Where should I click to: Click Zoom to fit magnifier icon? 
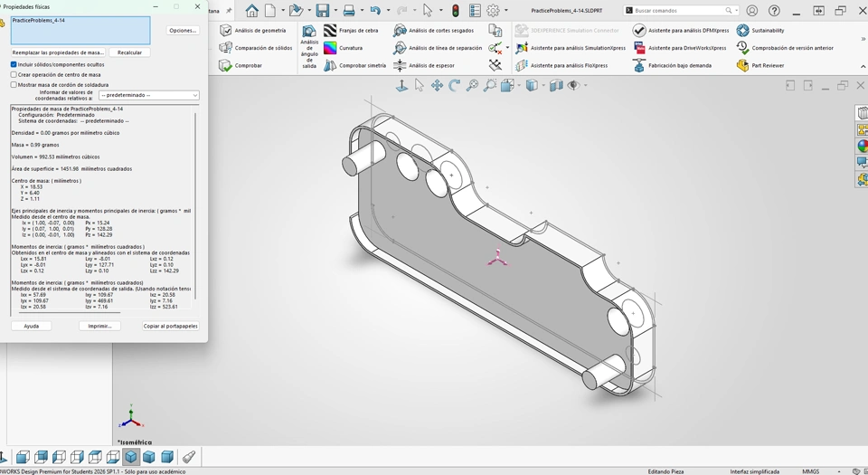tap(472, 85)
